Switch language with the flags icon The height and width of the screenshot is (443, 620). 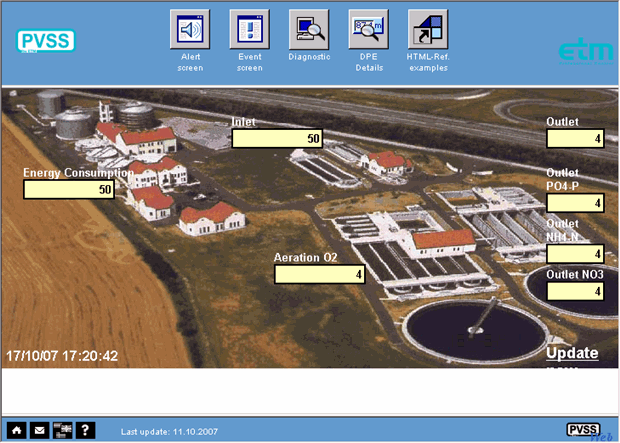click(x=62, y=430)
